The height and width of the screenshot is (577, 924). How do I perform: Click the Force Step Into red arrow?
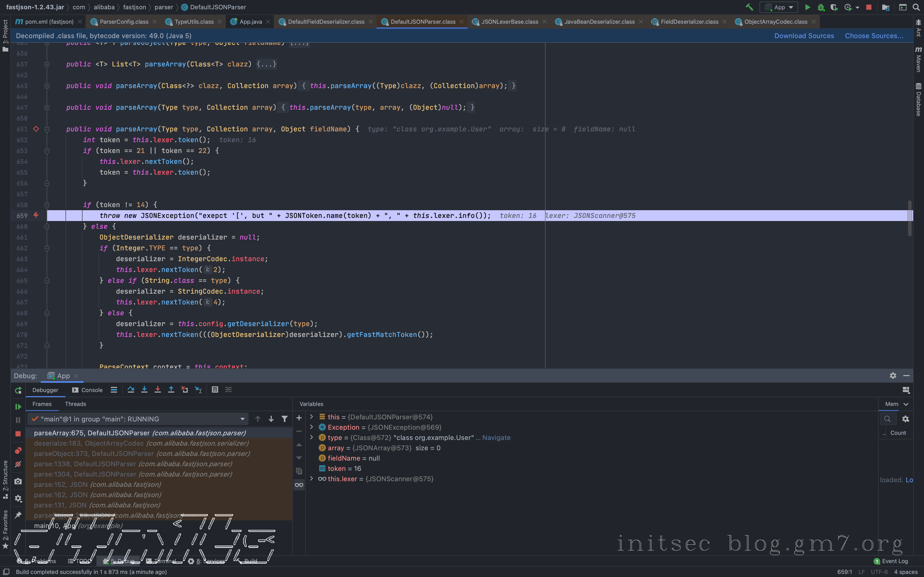coord(158,390)
